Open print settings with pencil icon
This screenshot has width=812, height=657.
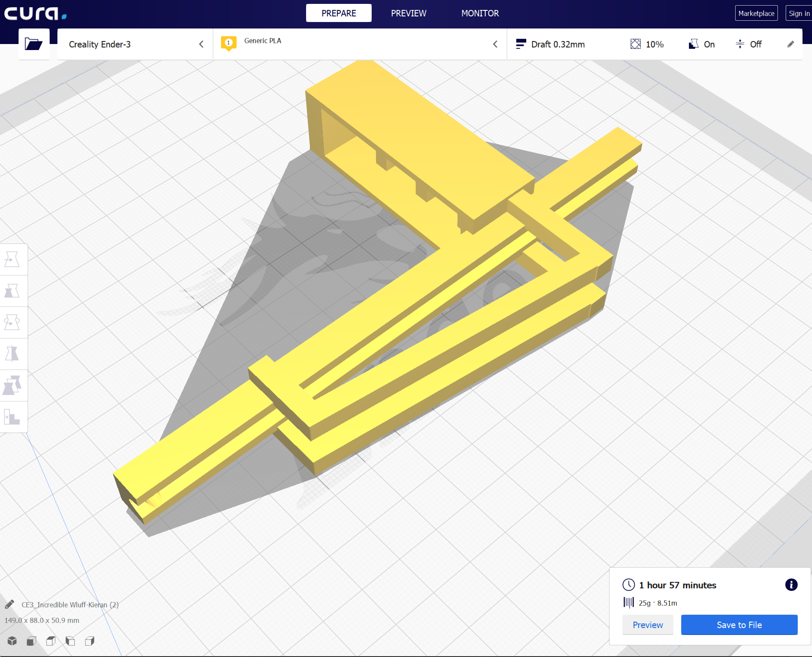790,44
